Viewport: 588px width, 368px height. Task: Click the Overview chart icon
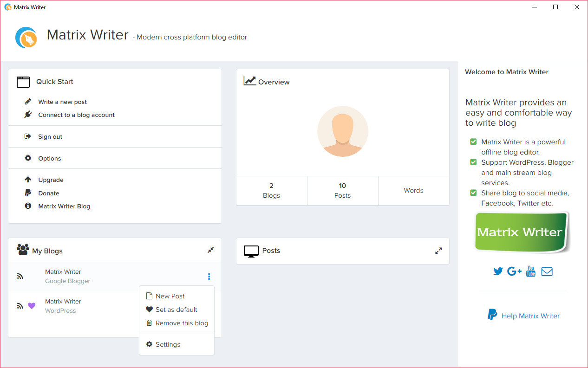[x=250, y=81]
